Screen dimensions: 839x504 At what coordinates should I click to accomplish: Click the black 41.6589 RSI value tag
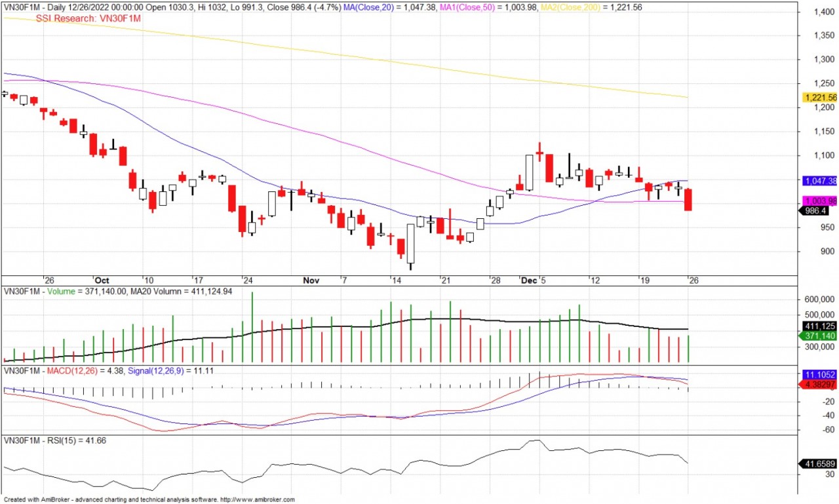pyautogui.click(x=819, y=464)
